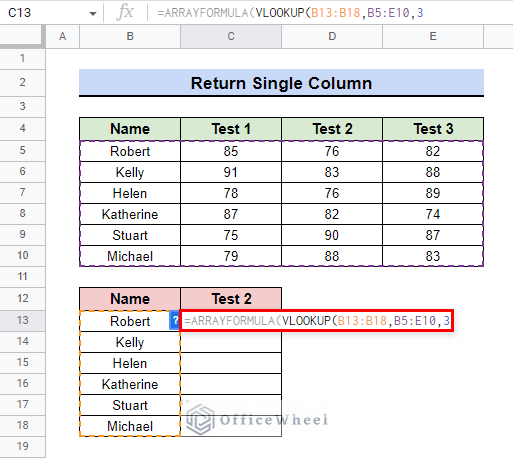The image size is (513, 458).
Task: Select row 19 header
Action: point(22,446)
